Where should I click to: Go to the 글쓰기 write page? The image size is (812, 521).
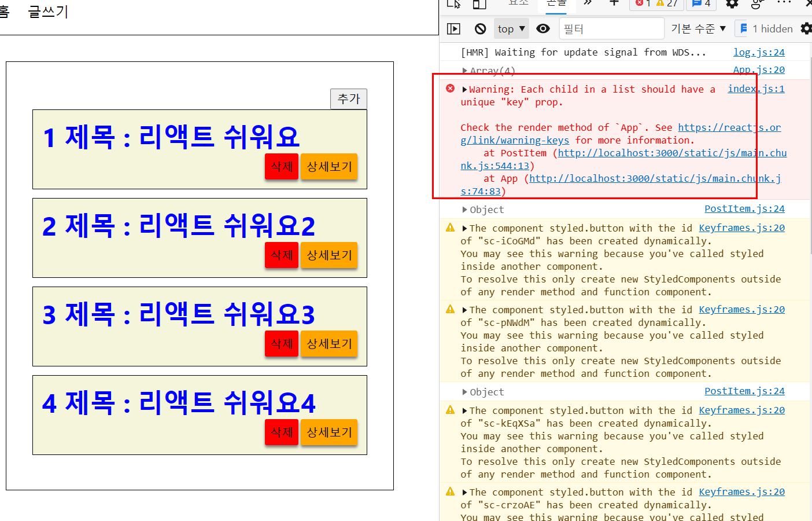point(49,11)
